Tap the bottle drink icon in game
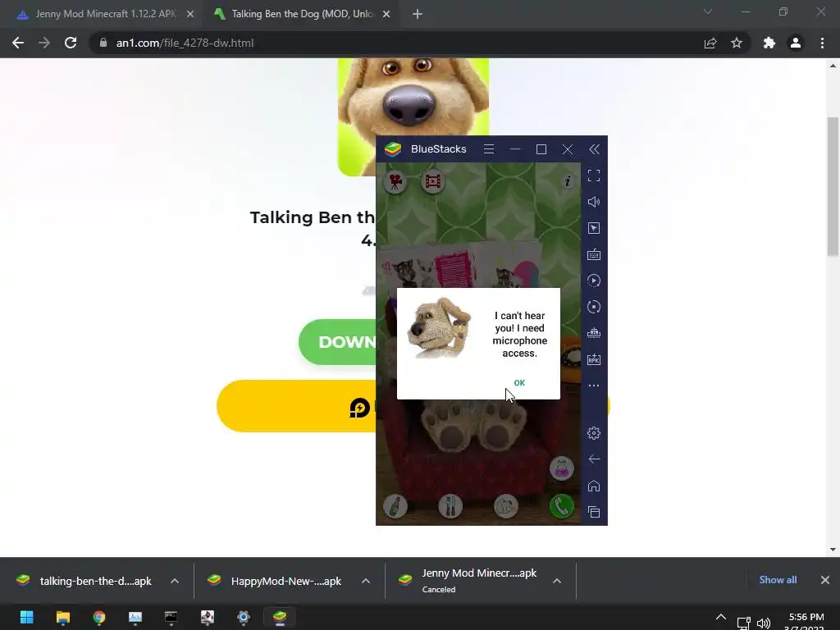This screenshot has height=630, width=840. click(395, 506)
